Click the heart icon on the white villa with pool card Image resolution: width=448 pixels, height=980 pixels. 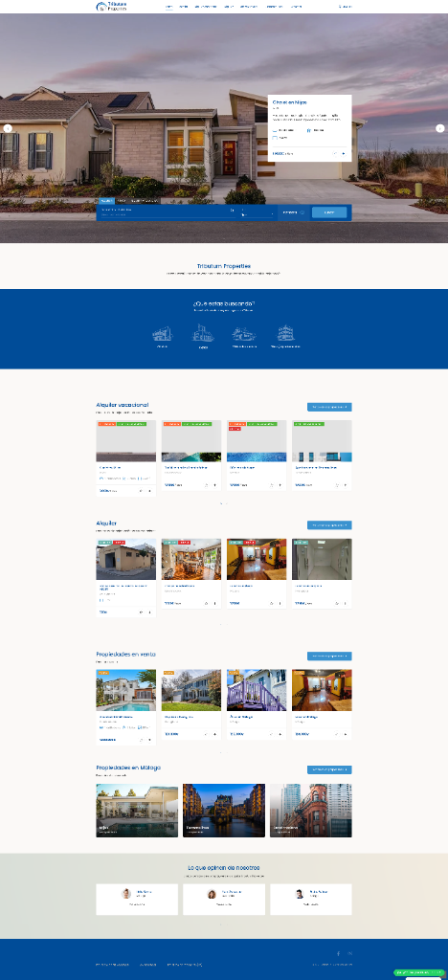142,740
